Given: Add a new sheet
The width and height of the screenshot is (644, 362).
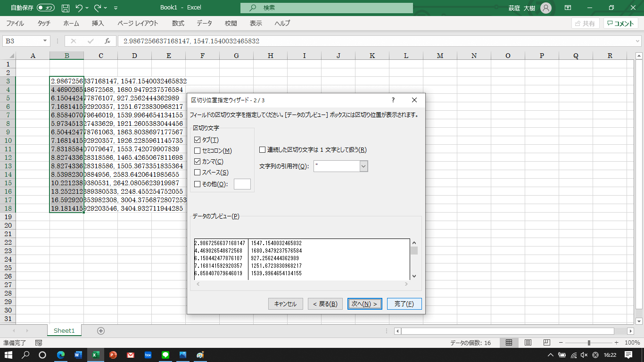Looking at the screenshot, I should tap(100, 330).
